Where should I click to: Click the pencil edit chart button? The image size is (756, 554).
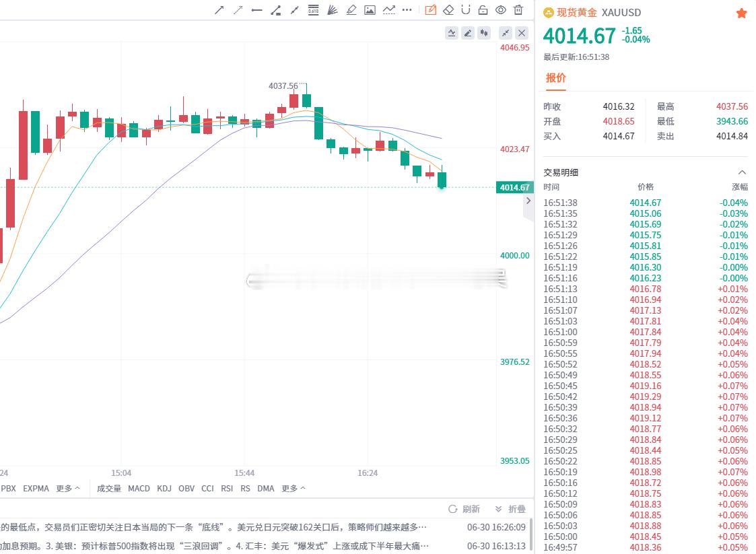click(468, 33)
